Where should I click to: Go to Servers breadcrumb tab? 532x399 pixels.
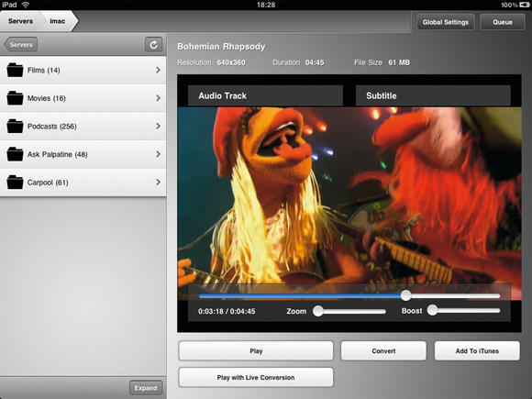pyautogui.click(x=20, y=21)
